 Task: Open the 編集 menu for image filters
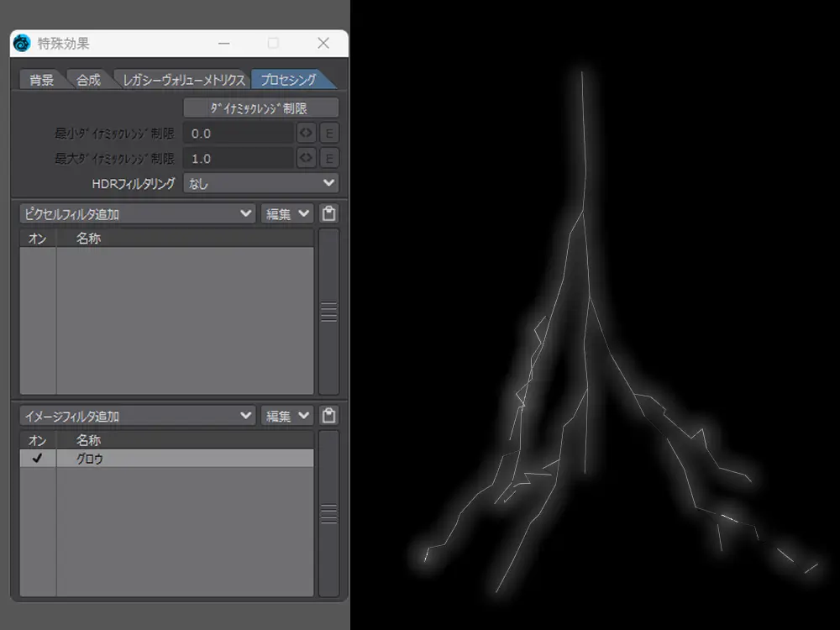point(286,416)
